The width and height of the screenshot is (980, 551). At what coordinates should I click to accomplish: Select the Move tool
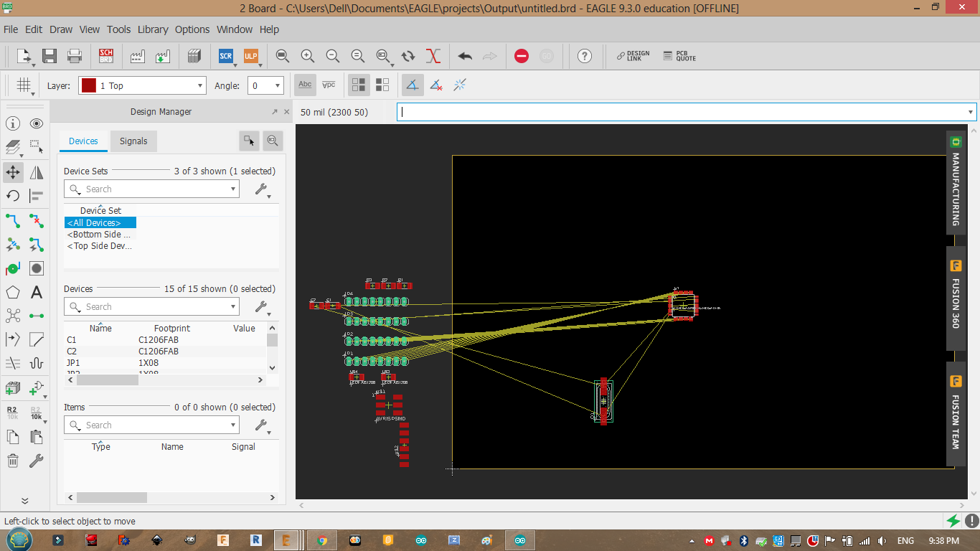point(13,172)
